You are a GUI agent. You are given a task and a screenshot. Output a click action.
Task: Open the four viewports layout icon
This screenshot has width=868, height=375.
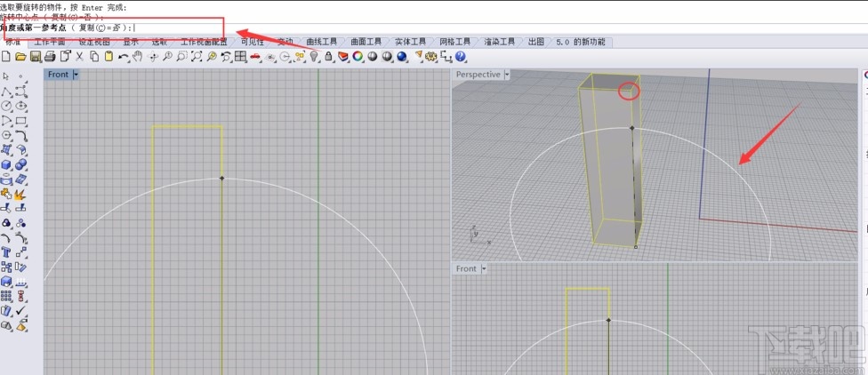coord(240,56)
